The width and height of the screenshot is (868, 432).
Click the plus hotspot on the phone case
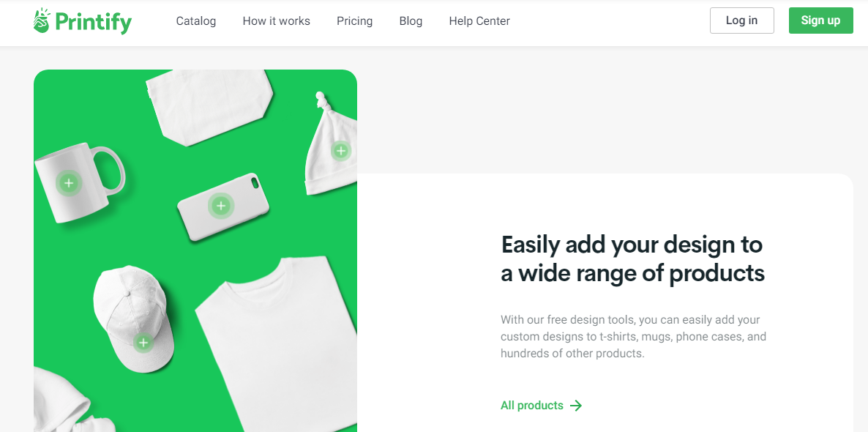[221, 206]
